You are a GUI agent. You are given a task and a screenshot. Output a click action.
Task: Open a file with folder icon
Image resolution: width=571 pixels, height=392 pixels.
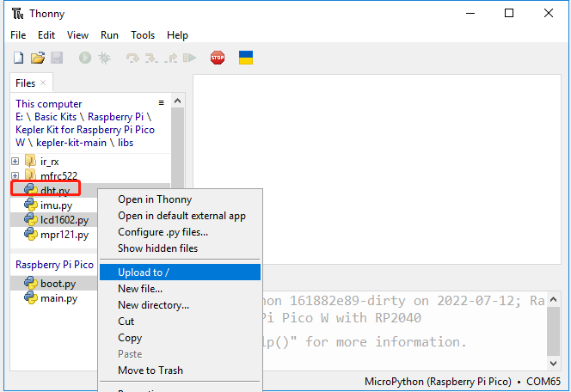pyautogui.click(x=38, y=58)
